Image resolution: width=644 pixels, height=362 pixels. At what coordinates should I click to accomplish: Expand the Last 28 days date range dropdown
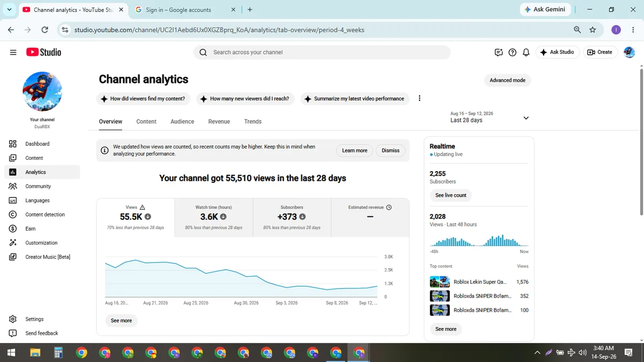(489, 117)
